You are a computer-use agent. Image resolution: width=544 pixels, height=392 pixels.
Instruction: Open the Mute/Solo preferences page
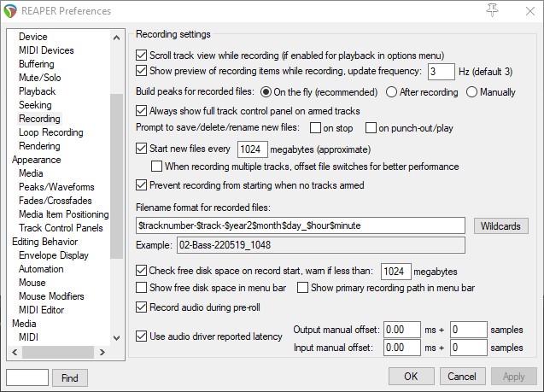pyautogui.click(x=40, y=78)
